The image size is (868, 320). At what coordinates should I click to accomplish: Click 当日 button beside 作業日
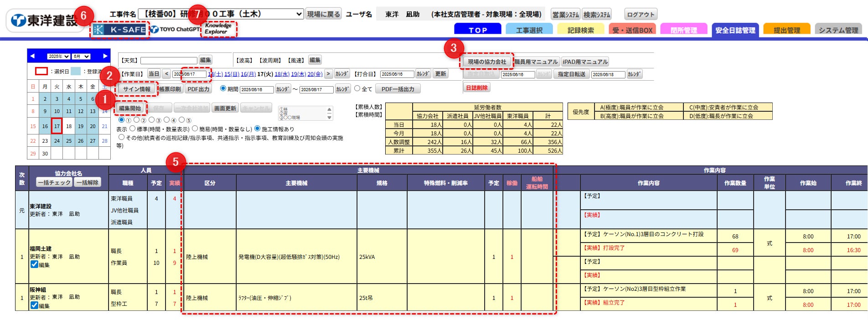point(154,74)
